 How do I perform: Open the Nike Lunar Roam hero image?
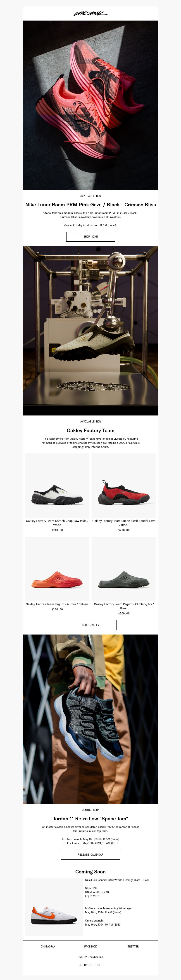pyautogui.click(x=90, y=105)
